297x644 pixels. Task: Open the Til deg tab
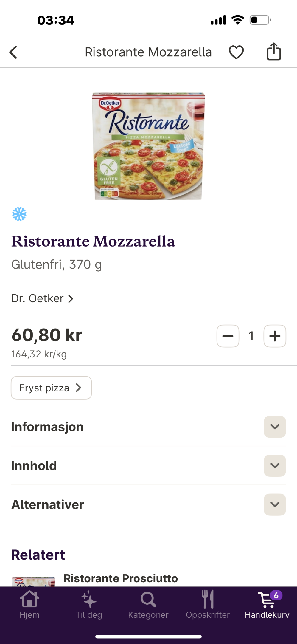click(x=89, y=605)
